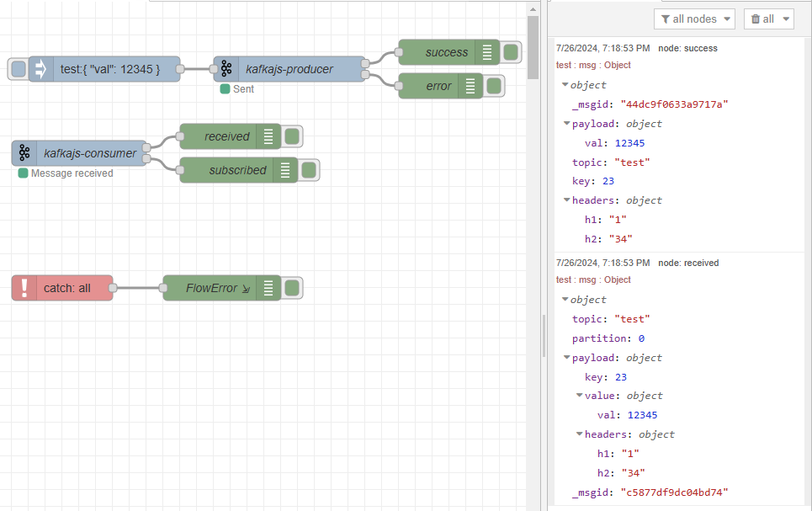
Task: Click the success debug node list icon
Action: (x=487, y=52)
